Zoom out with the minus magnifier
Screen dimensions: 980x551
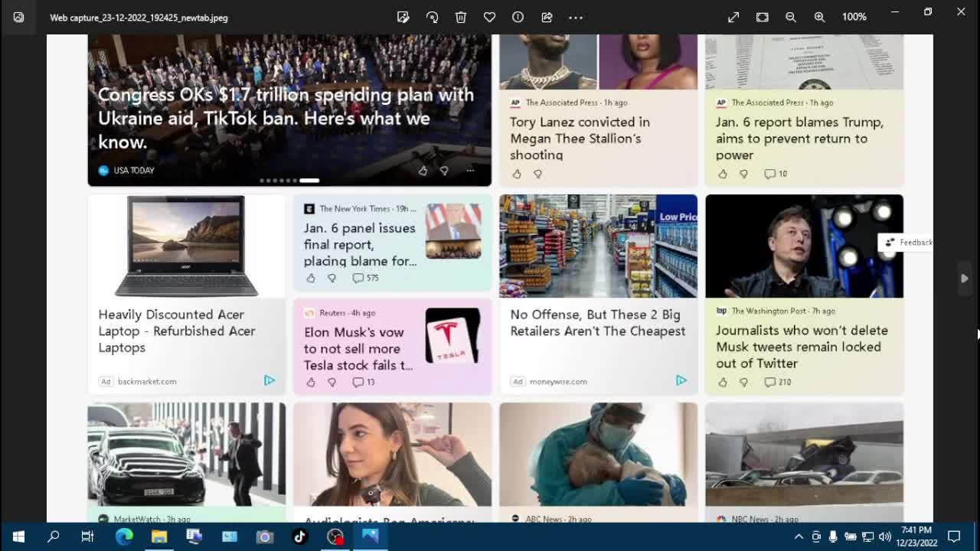[x=791, y=17]
